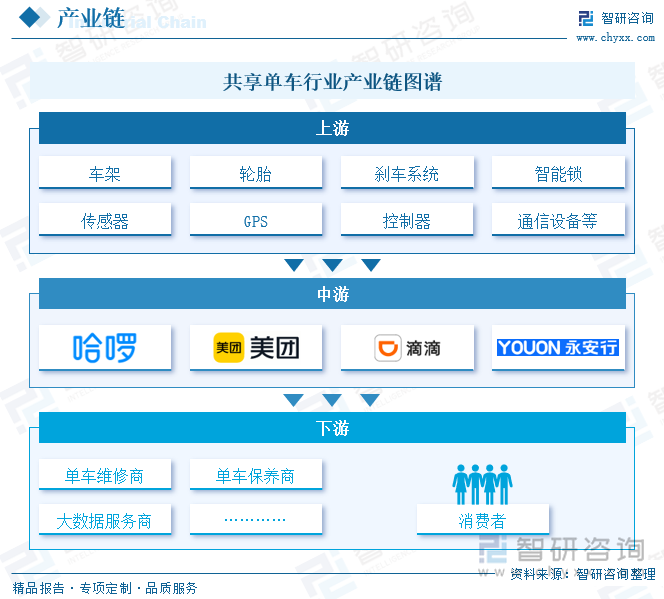The image size is (664, 599).
Task: Click the middle arrow between 中游 and 下游
Action: [x=332, y=400]
